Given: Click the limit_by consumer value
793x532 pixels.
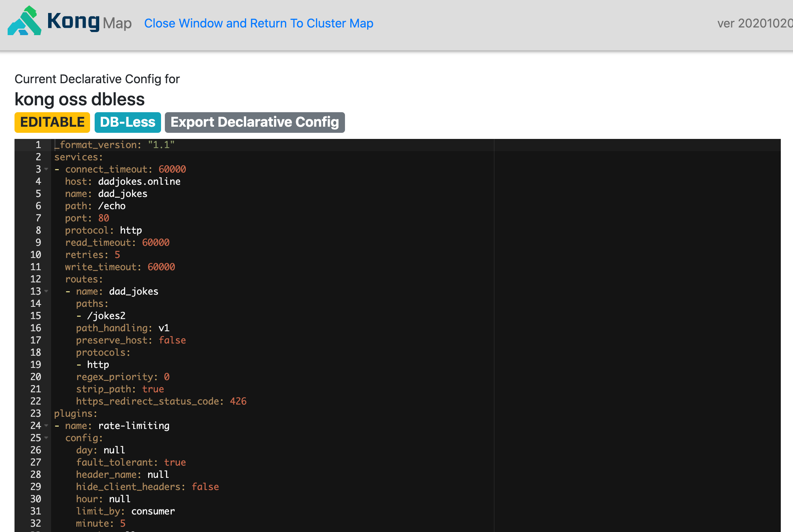Looking at the screenshot, I should point(153,511).
